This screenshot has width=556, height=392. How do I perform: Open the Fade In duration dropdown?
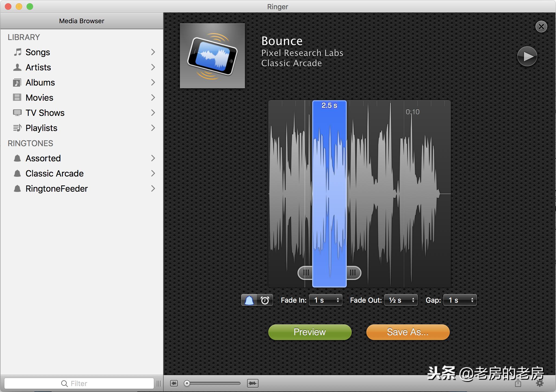click(326, 300)
